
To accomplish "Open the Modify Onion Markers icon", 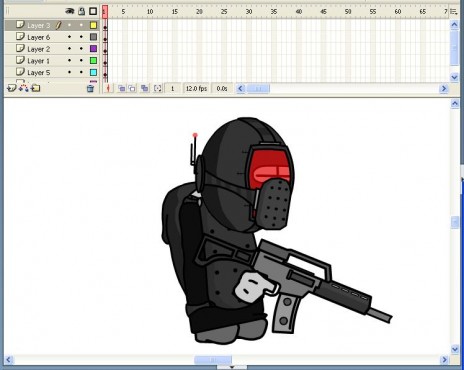I will (x=158, y=89).
